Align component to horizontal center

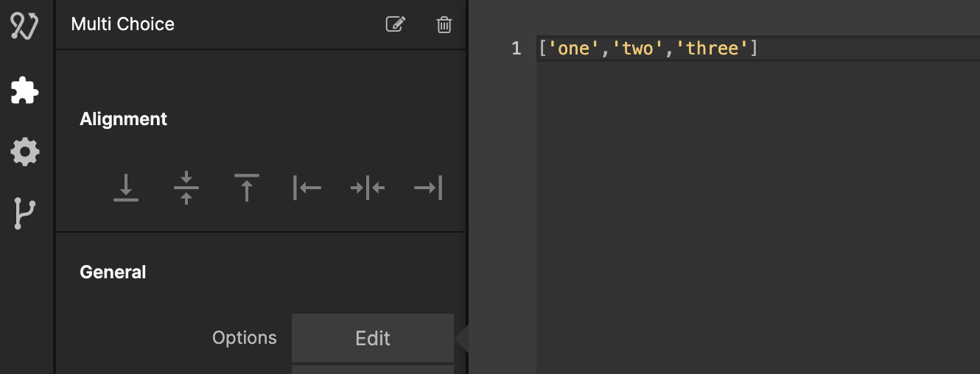pyautogui.click(x=368, y=188)
